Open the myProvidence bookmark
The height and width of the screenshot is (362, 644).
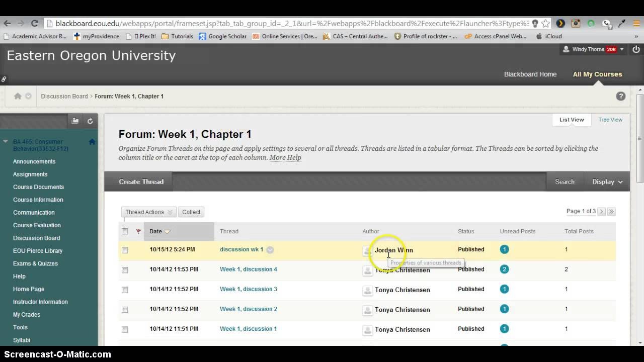(x=97, y=36)
